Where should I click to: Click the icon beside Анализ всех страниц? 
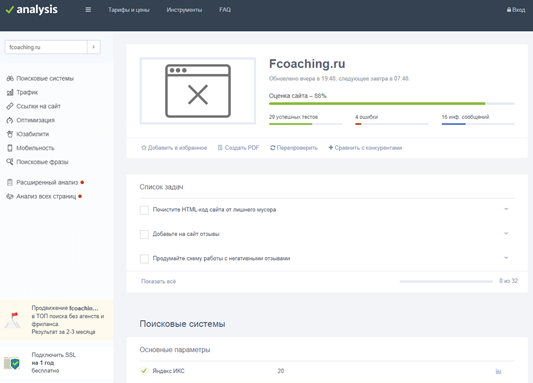pos(10,196)
